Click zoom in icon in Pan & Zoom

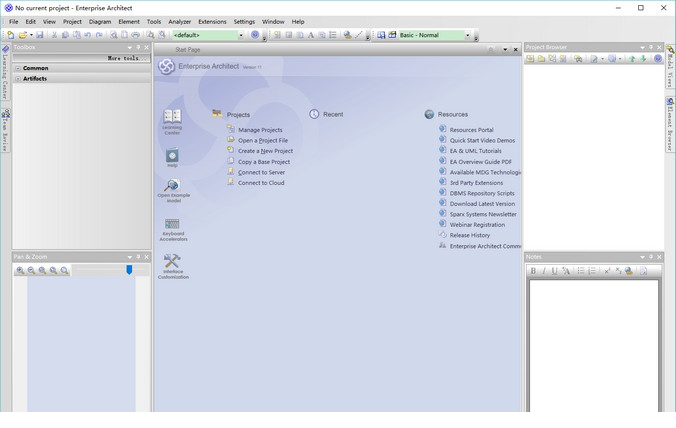(x=20, y=270)
